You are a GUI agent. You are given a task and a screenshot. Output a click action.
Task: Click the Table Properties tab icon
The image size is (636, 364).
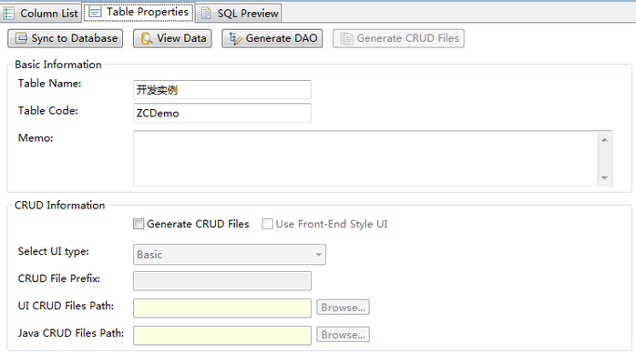(x=95, y=12)
